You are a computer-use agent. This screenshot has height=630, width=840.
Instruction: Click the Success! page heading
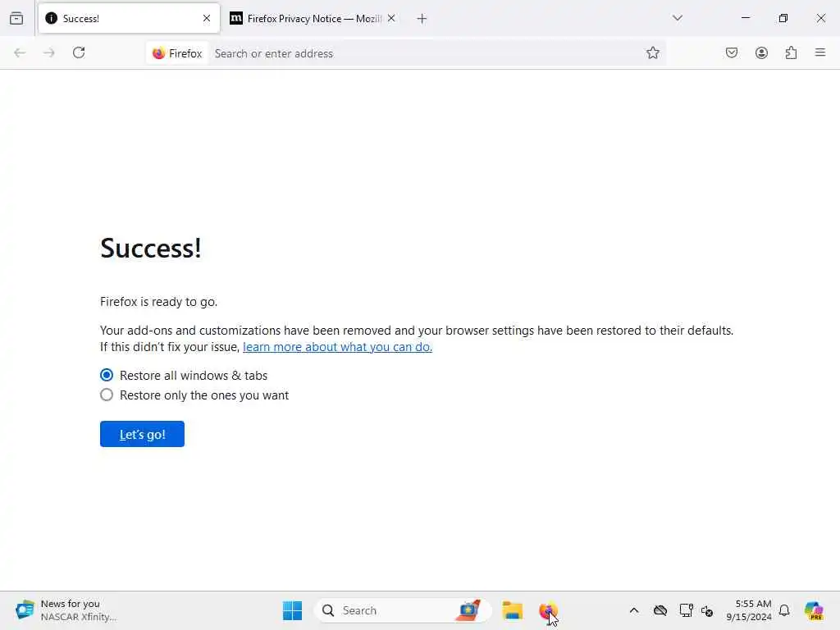(151, 248)
